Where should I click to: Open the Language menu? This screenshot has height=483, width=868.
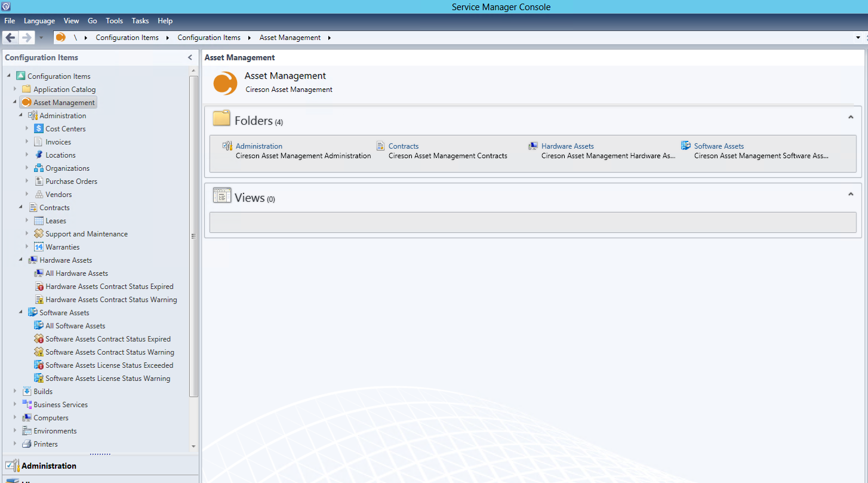coord(39,21)
